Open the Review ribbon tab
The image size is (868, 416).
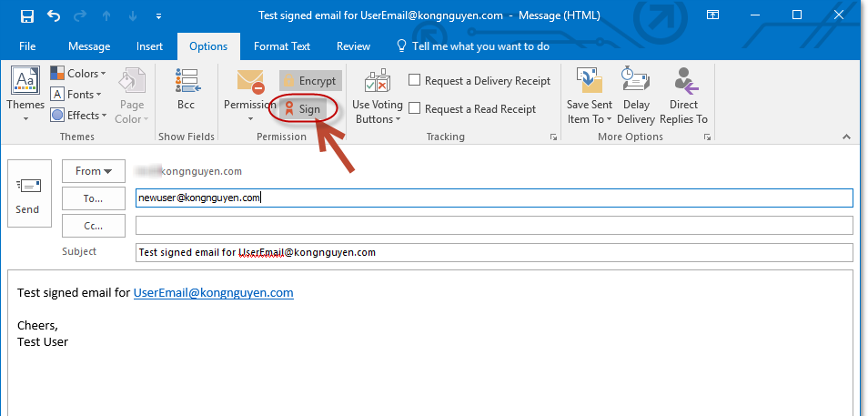(353, 46)
